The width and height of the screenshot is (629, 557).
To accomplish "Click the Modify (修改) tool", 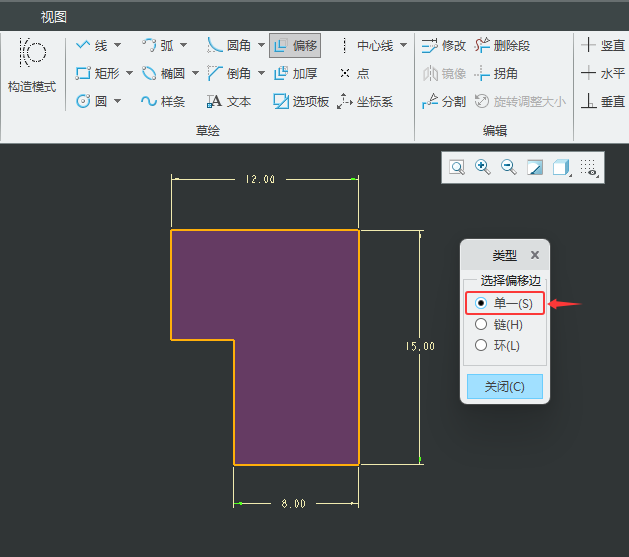I will pyautogui.click(x=444, y=45).
